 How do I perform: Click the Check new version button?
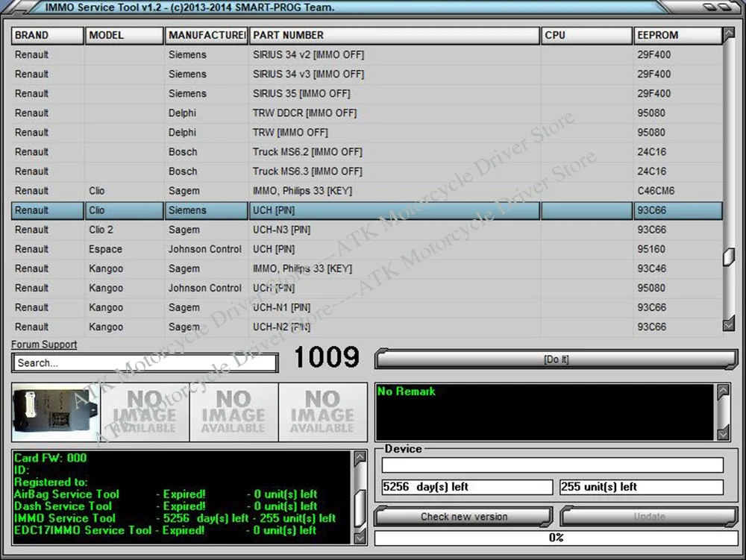click(464, 517)
